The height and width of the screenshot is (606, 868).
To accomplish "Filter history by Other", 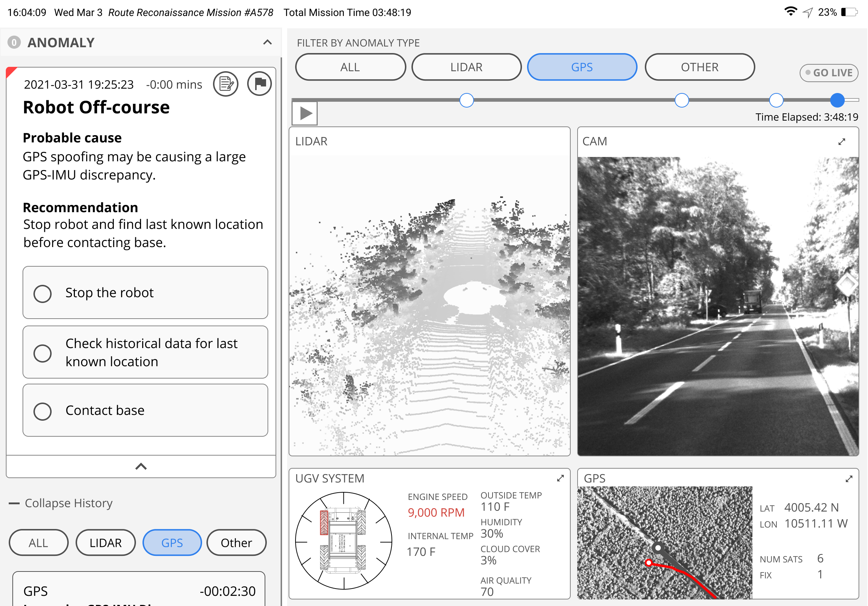I will [236, 543].
